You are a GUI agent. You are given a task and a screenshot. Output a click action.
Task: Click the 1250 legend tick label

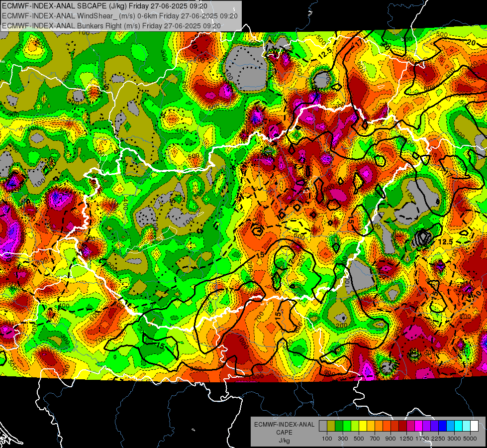pyautogui.click(x=406, y=439)
